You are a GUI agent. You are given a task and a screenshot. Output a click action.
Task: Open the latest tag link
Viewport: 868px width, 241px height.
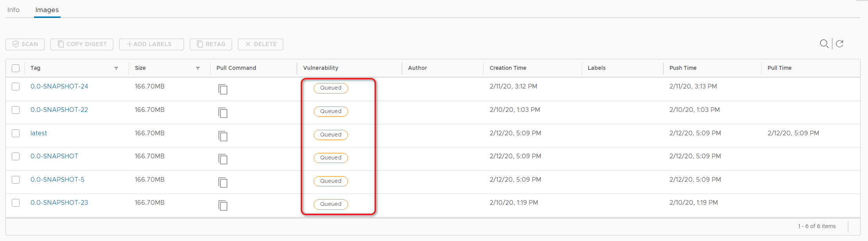click(x=39, y=133)
